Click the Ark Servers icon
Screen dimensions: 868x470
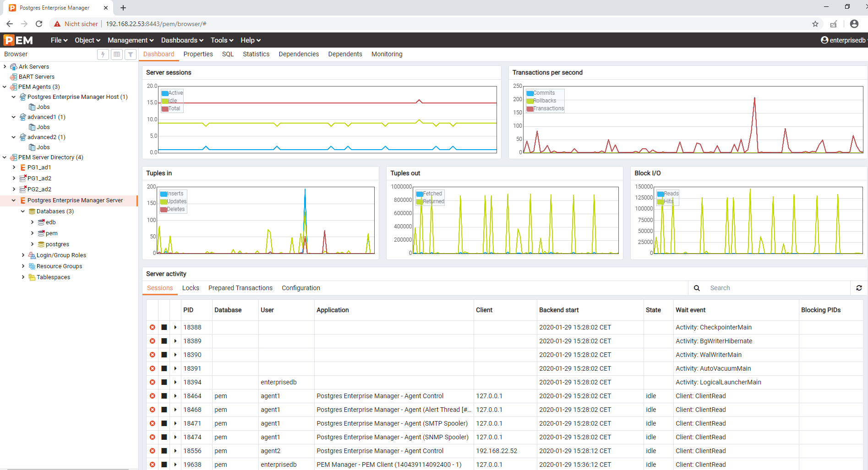point(14,67)
